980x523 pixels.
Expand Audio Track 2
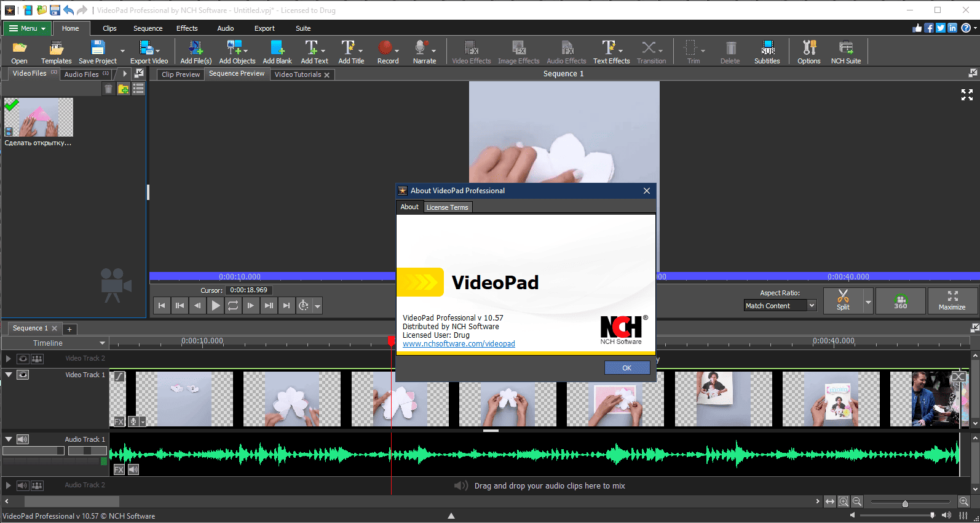(x=8, y=485)
